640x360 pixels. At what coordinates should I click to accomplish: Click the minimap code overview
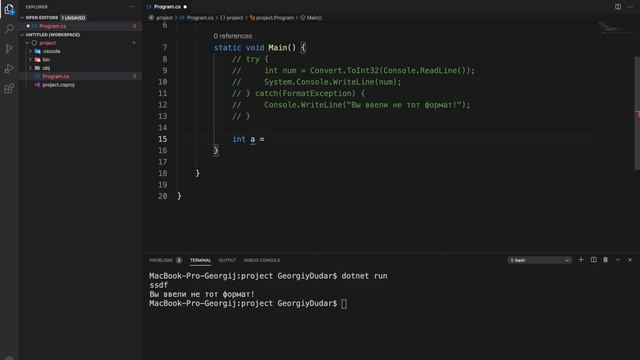coord(611,28)
